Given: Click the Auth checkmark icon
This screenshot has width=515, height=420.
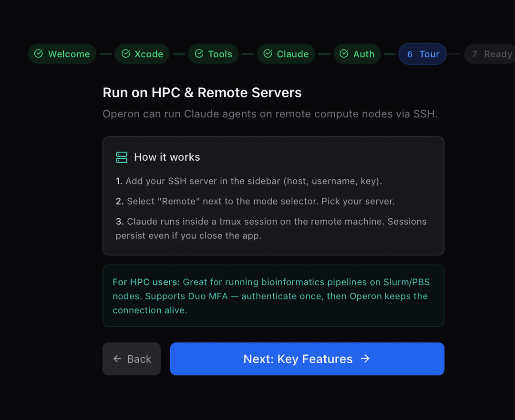Looking at the screenshot, I should [x=344, y=53].
